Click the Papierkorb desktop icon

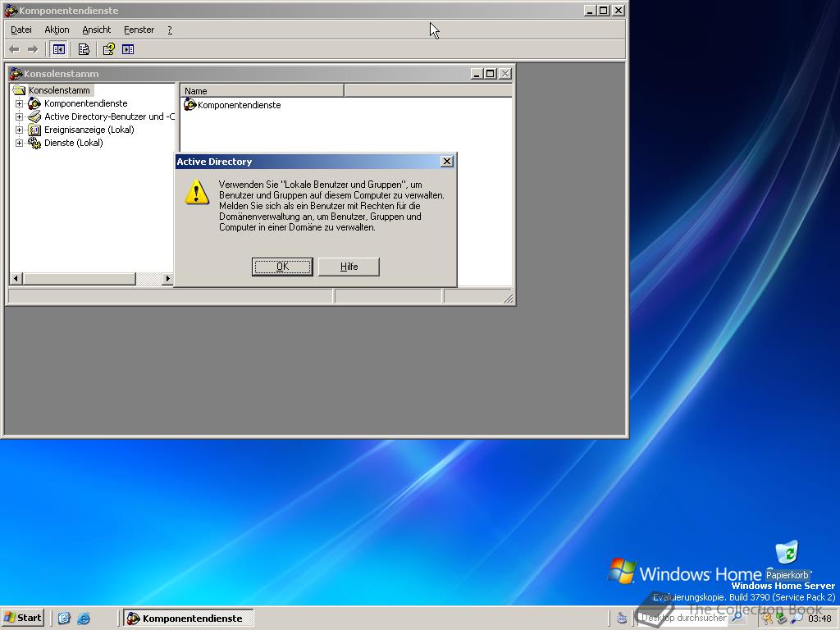(x=787, y=559)
